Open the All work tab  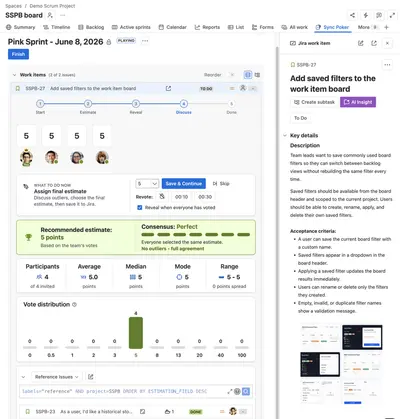[x=294, y=27]
